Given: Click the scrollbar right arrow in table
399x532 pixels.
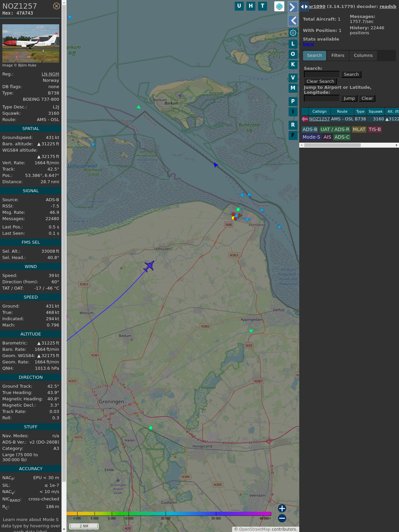Looking at the screenshot, I should pos(397,145).
